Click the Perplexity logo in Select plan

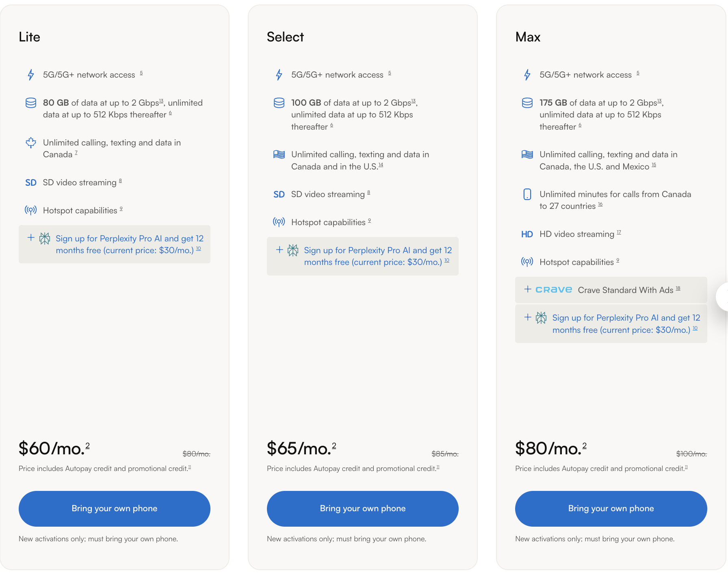tap(293, 250)
